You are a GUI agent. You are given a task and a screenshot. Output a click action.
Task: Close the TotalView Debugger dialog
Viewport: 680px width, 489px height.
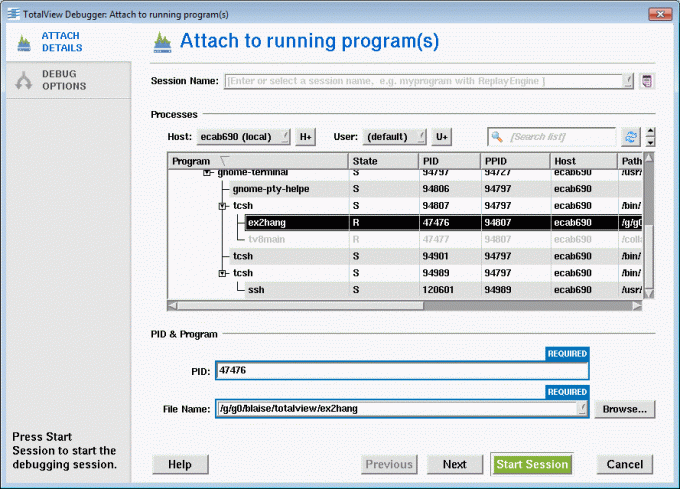[x=660, y=14]
